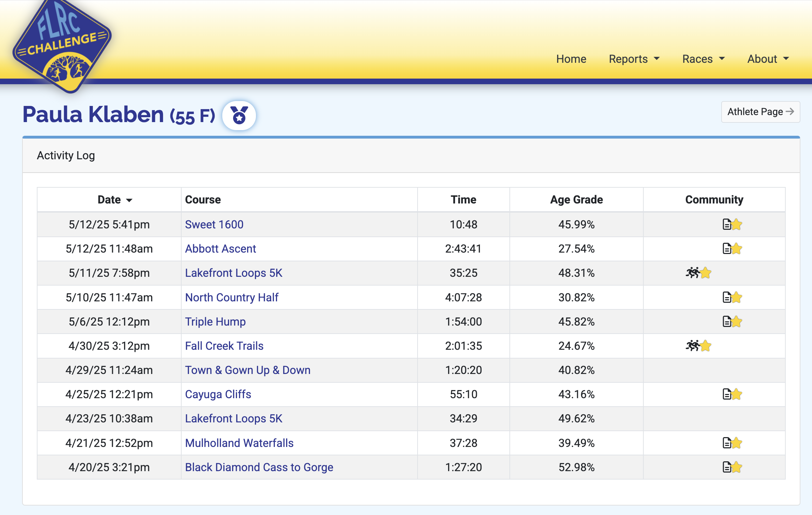Open the Athlete Page button

(x=760, y=112)
